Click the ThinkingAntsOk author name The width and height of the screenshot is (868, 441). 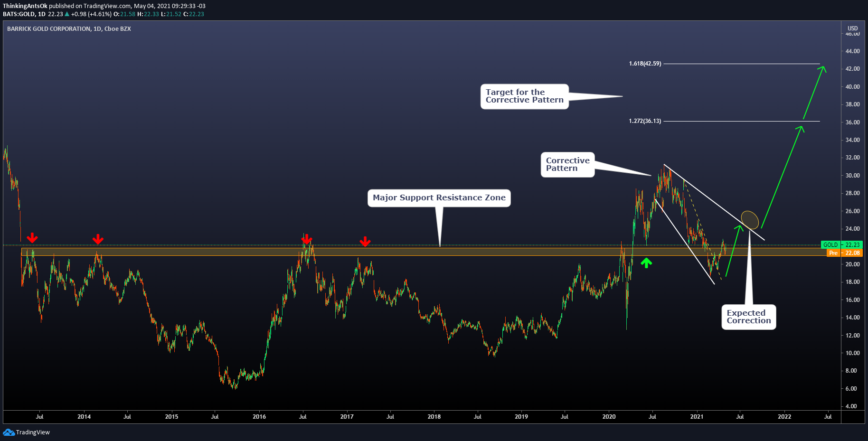click(x=25, y=6)
